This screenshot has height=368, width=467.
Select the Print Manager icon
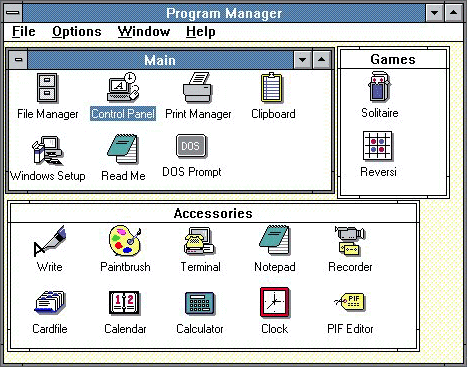[x=197, y=87]
